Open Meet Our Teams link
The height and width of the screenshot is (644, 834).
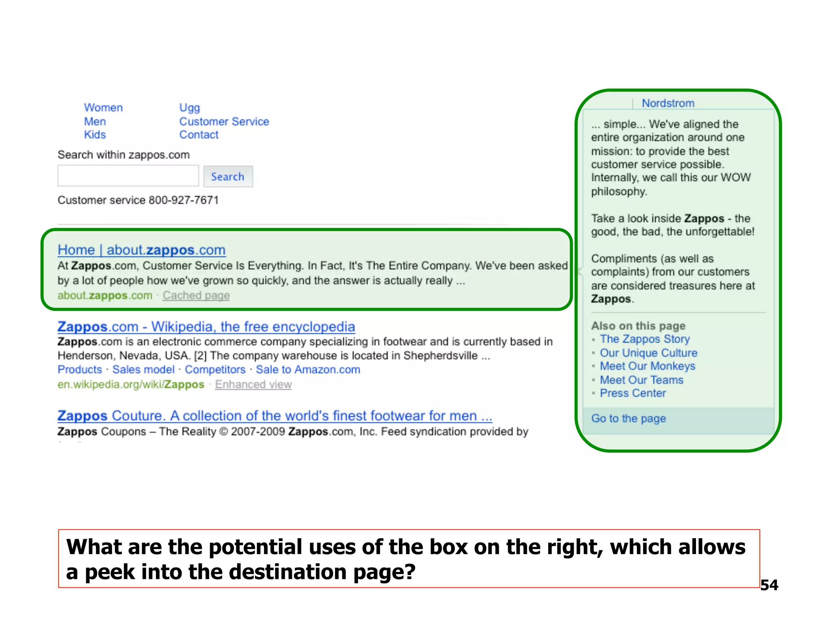642,380
